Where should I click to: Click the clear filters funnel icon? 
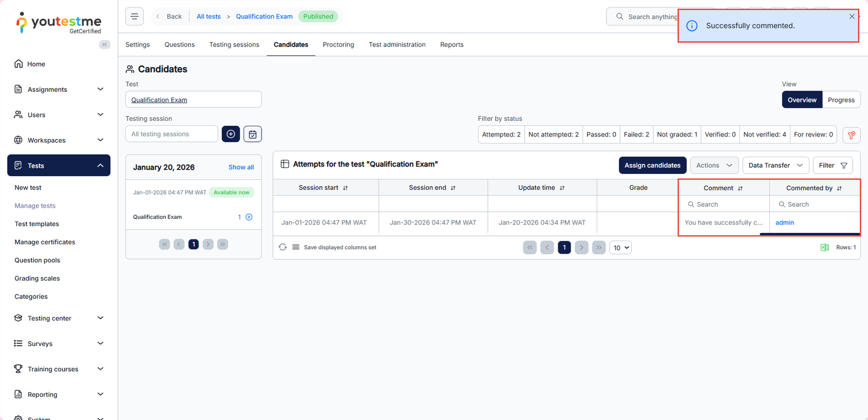[851, 135]
